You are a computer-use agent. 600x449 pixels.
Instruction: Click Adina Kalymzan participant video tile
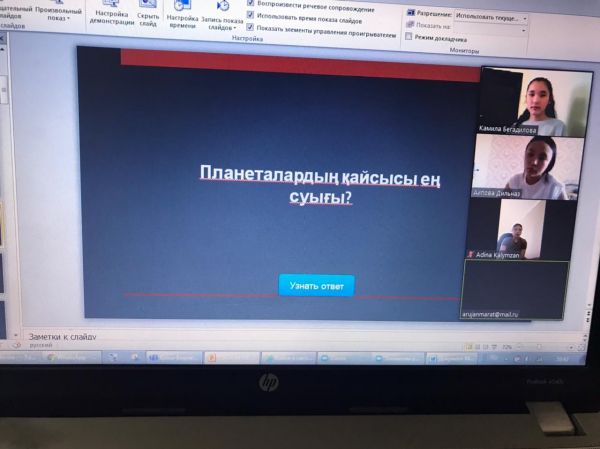tap(517, 230)
